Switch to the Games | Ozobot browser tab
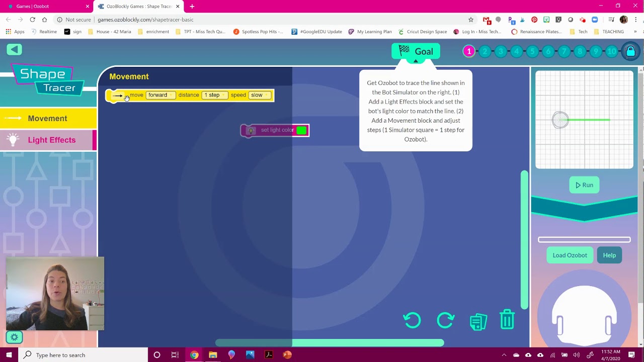This screenshot has width=644, height=362. [47, 7]
